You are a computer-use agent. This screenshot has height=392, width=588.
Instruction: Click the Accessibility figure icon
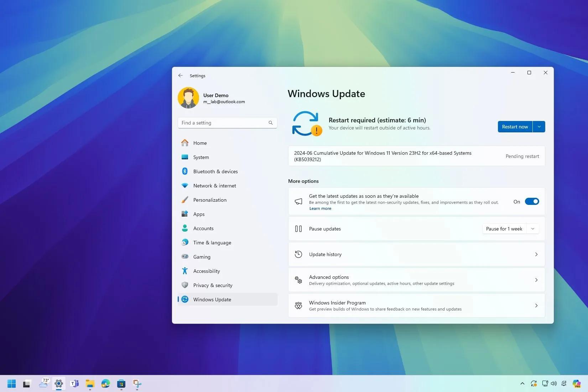pos(185,271)
